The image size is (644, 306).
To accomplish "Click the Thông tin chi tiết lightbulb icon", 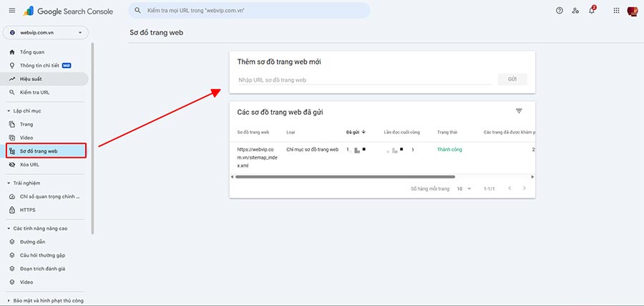I will [12, 65].
